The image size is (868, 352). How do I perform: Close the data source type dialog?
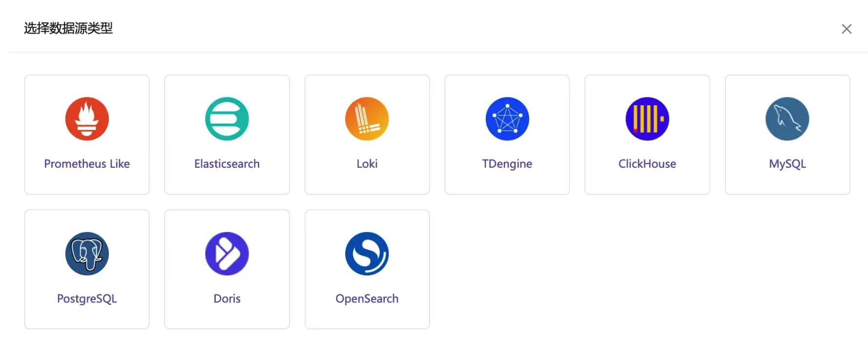847,29
